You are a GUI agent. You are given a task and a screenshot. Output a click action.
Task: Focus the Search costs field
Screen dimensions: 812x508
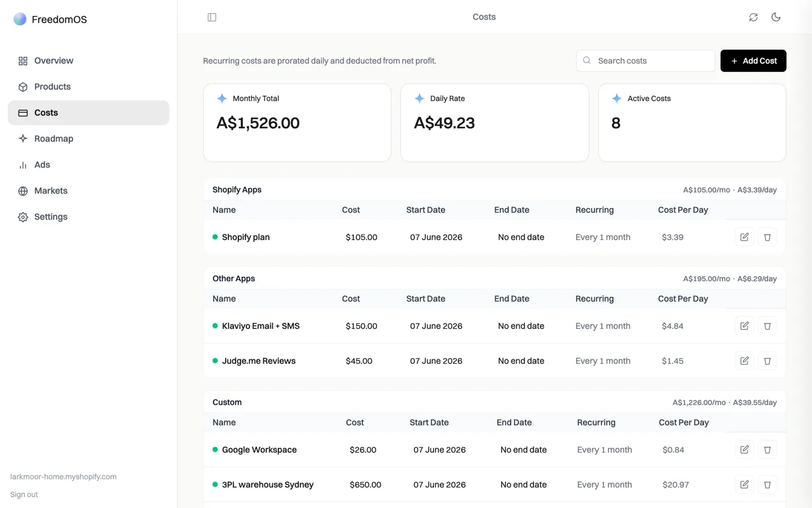pyautogui.click(x=646, y=61)
